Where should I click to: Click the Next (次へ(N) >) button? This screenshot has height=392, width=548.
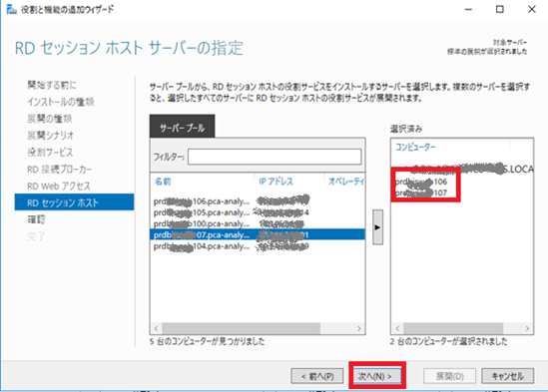pos(376,376)
